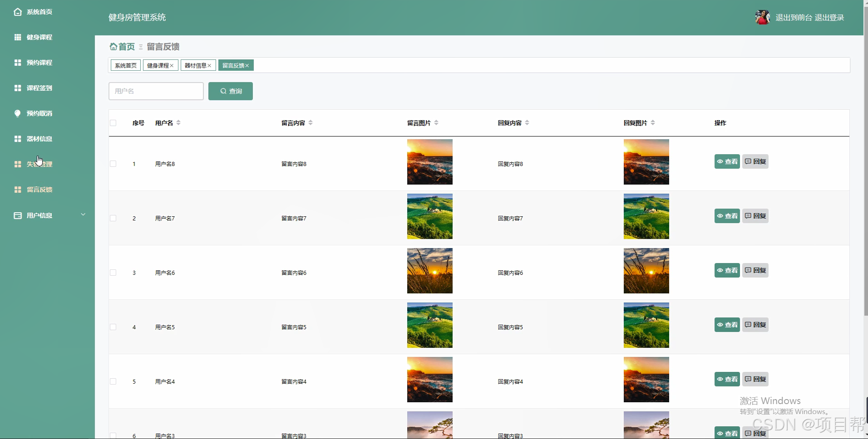The width and height of the screenshot is (868, 439).
Task: Check the row for 用户名8
Action: [113, 164]
